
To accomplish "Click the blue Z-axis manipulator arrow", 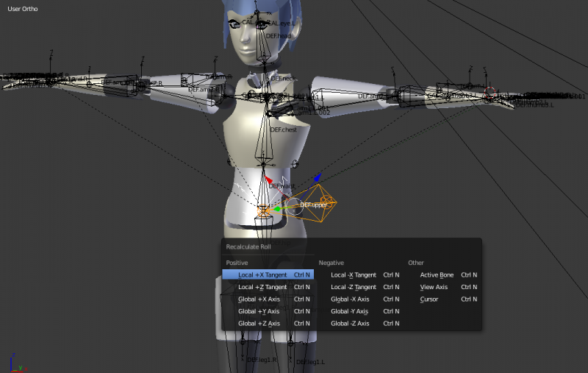I will (318, 177).
